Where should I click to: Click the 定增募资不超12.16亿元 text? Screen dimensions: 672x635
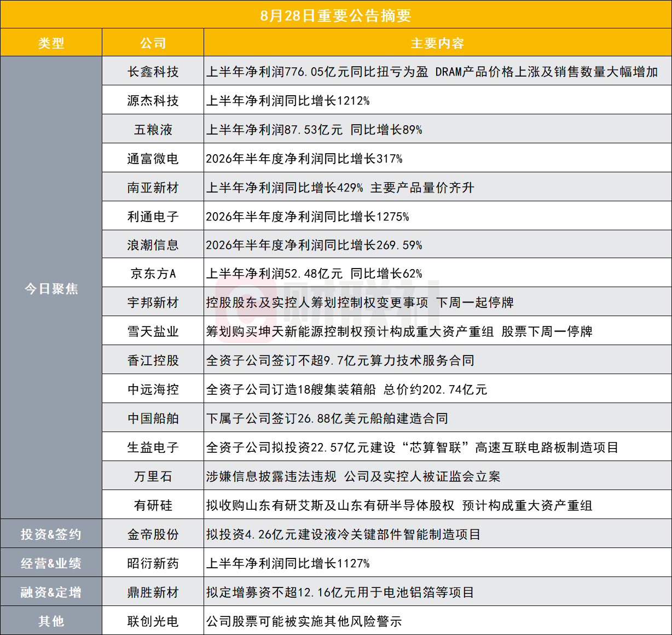[x=340, y=592]
